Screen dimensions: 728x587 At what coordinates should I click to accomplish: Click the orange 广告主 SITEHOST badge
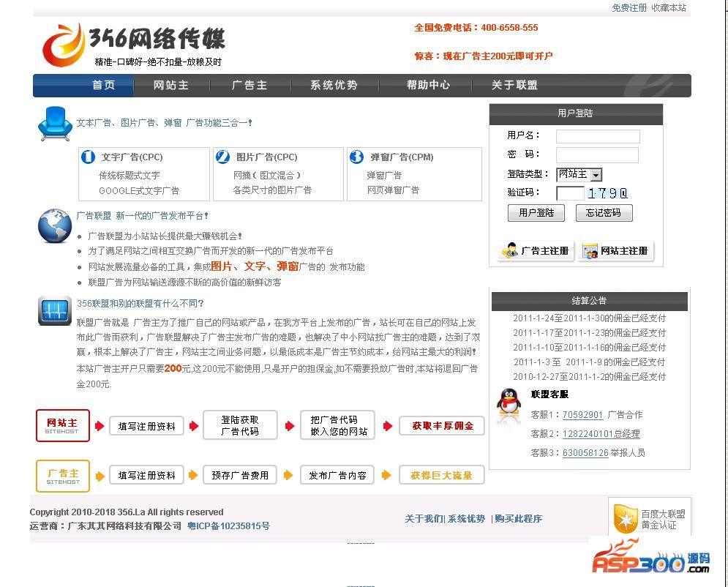pyautogui.click(x=63, y=476)
